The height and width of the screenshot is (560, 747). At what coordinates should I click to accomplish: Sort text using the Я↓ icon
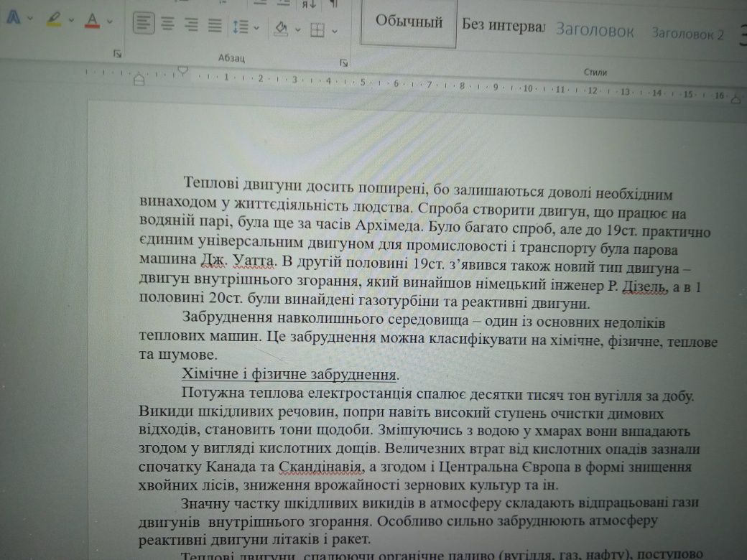coord(309,4)
